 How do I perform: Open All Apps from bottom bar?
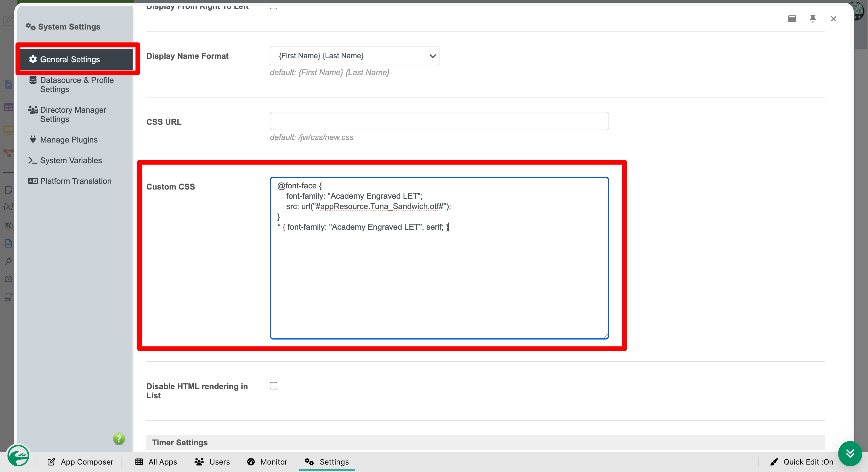156,462
